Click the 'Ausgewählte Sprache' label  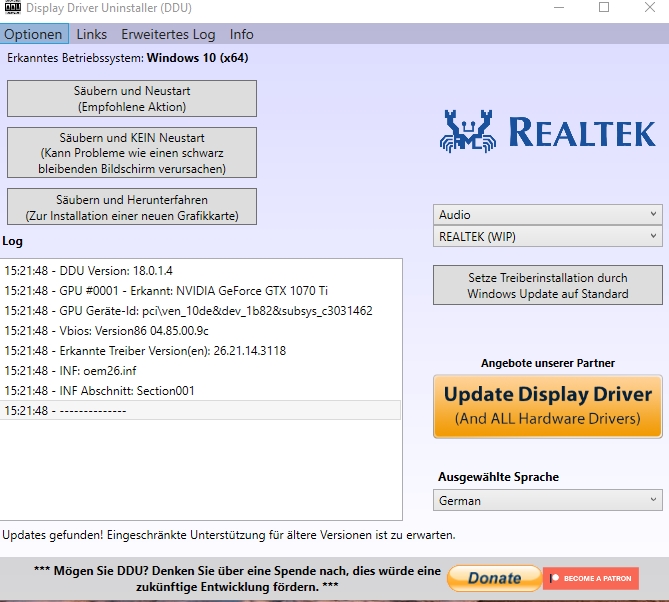pos(498,477)
